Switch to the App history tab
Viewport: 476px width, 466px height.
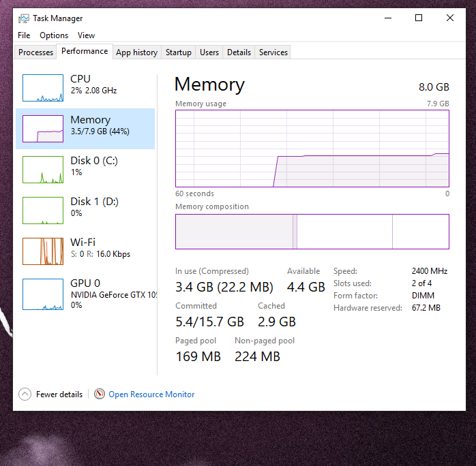(x=136, y=52)
